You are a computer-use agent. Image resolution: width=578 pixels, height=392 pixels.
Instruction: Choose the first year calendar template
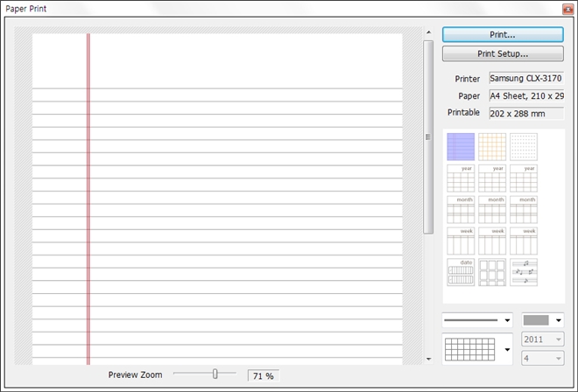tap(461, 178)
